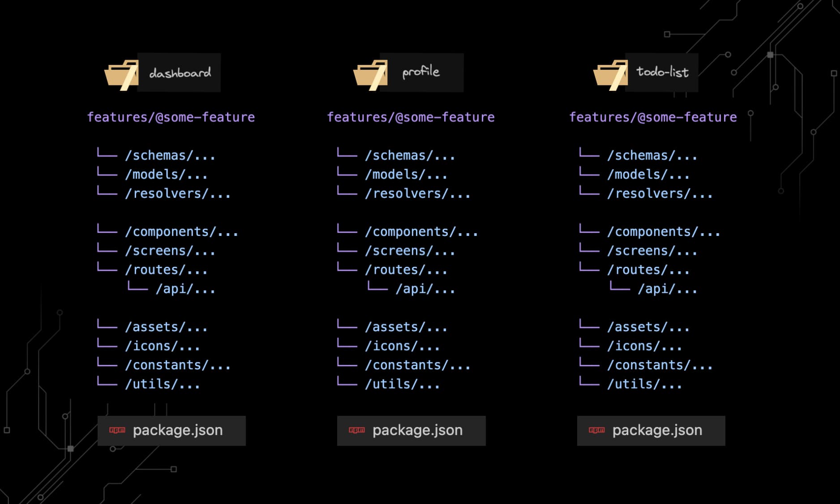The width and height of the screenshot is (840, 504).
Task: Click the profile folder icon
Action: tap(370, 75)
